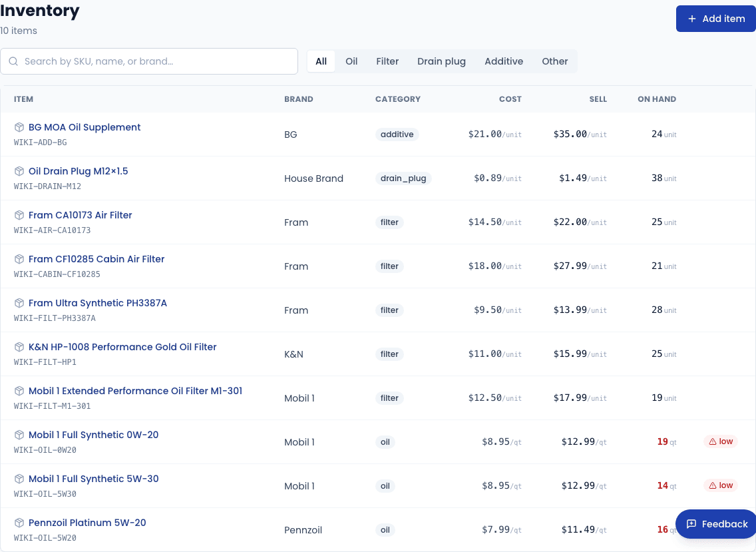756x552 pixels.
Task: Click SKU text WIKI-OIL-5W30
Action: (45, 493)
